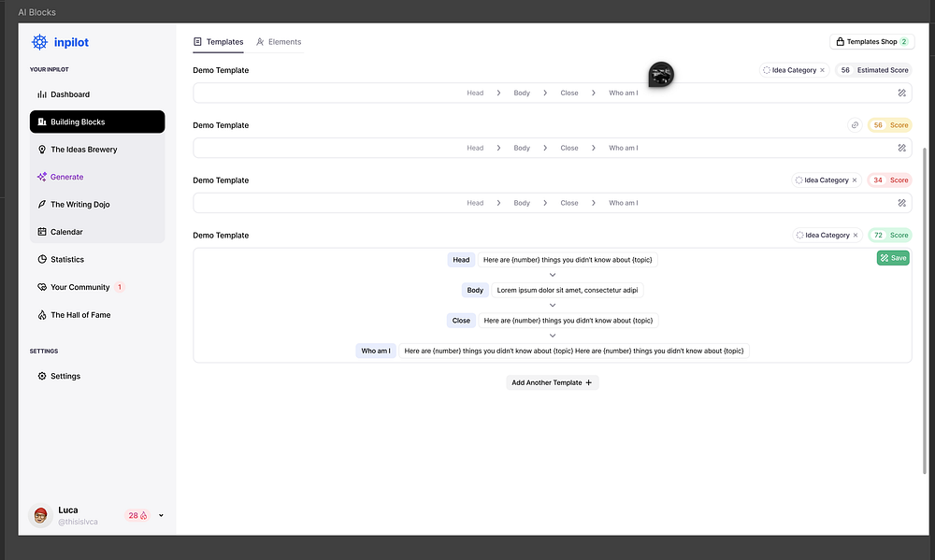Viewport: 935px width, 560px height.
Task: Edit the Head text field of expanded template
Action: 568,259
